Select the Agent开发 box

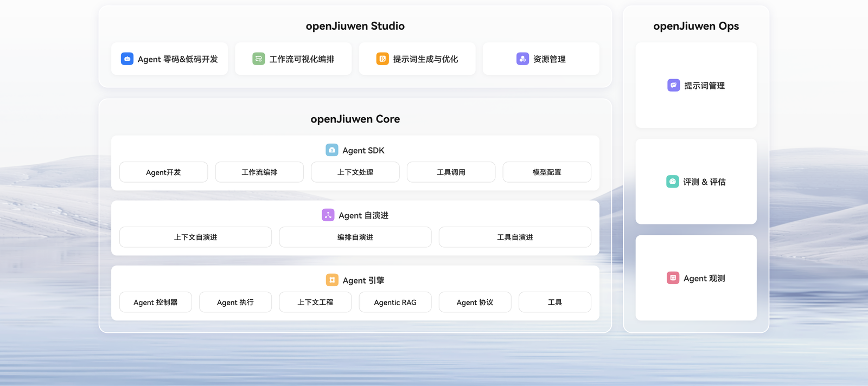point(163,172)
